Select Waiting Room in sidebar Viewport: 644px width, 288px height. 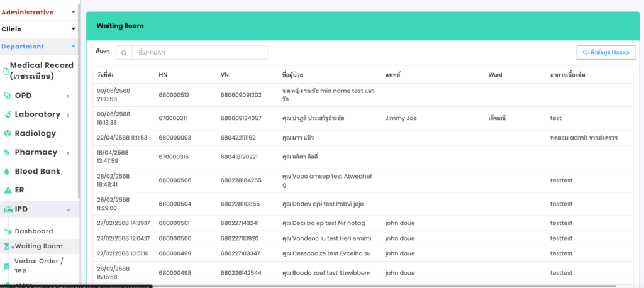coord(38,246)
